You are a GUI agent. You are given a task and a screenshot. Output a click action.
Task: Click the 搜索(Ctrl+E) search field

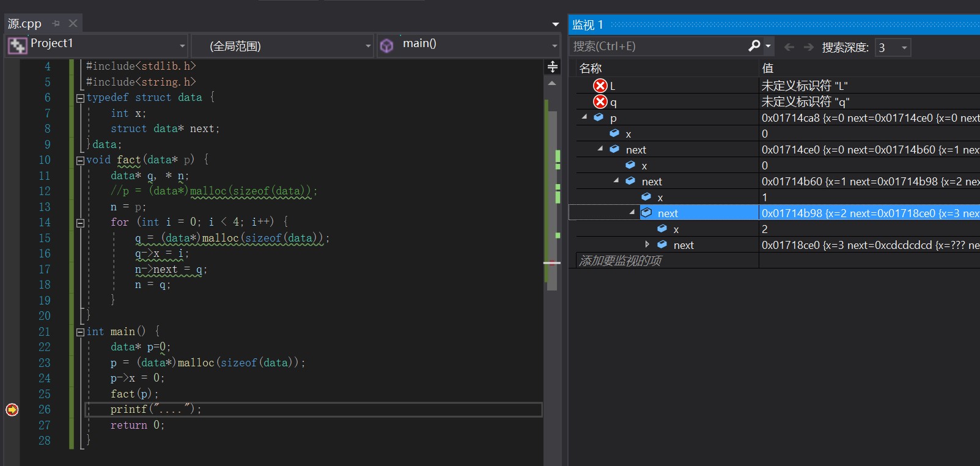659,46
